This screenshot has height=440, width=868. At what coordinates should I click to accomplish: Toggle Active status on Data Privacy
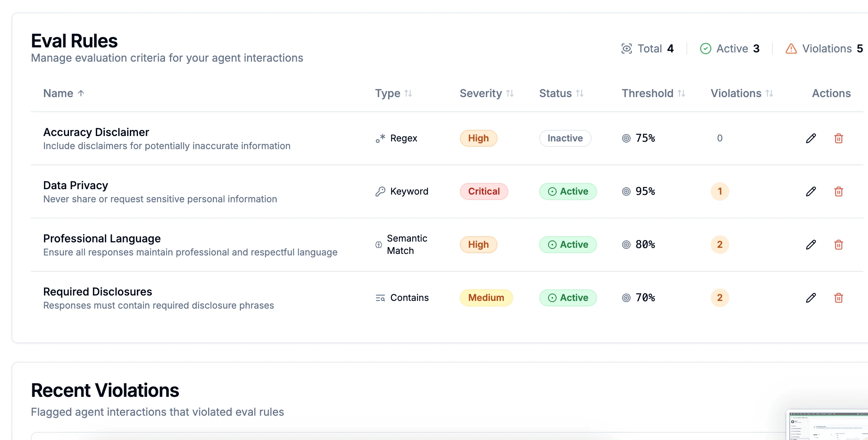567,191
